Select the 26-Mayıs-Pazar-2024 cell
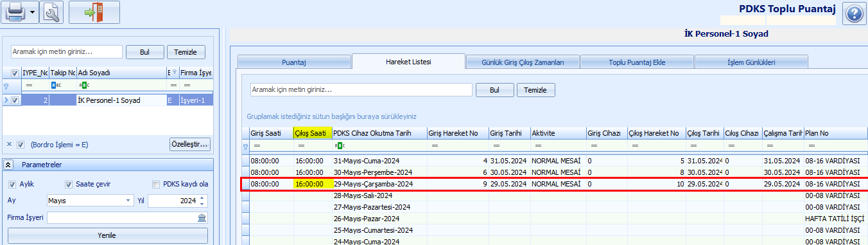Screen dimensions: 868x245 (x=379, y=219)
